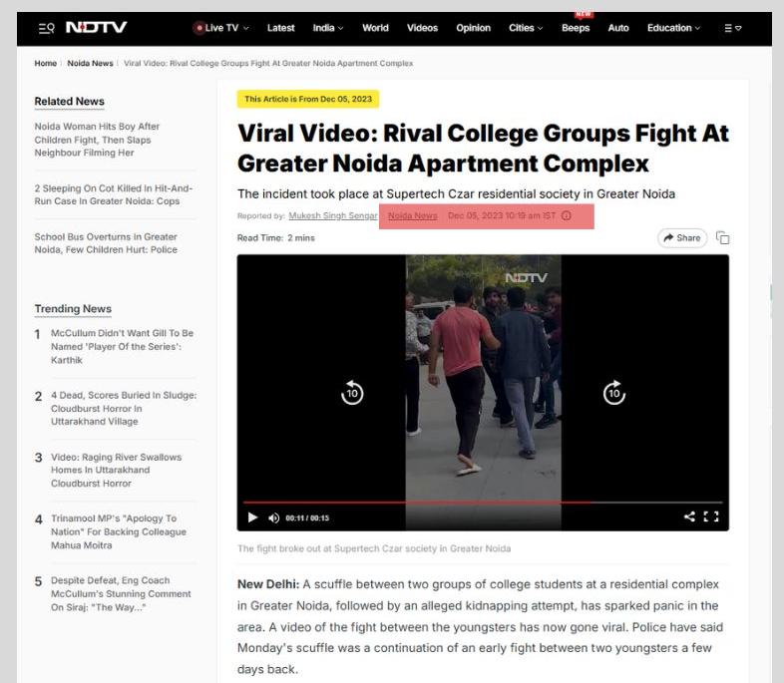
Task: Open reporter Mukesh Singh Sengar's profile link
Action: click(333, 215)
